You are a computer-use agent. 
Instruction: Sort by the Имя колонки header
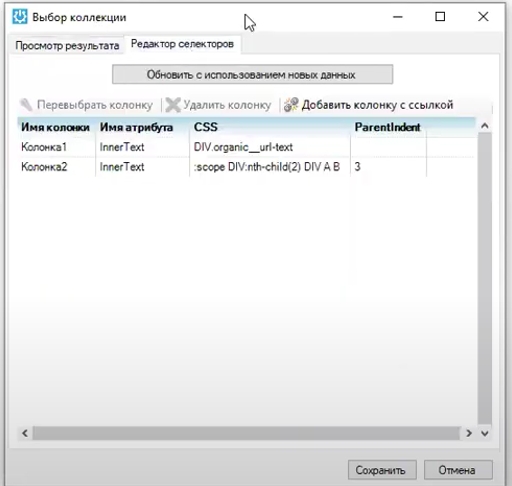pyautogui.click(x=56, y=127)
